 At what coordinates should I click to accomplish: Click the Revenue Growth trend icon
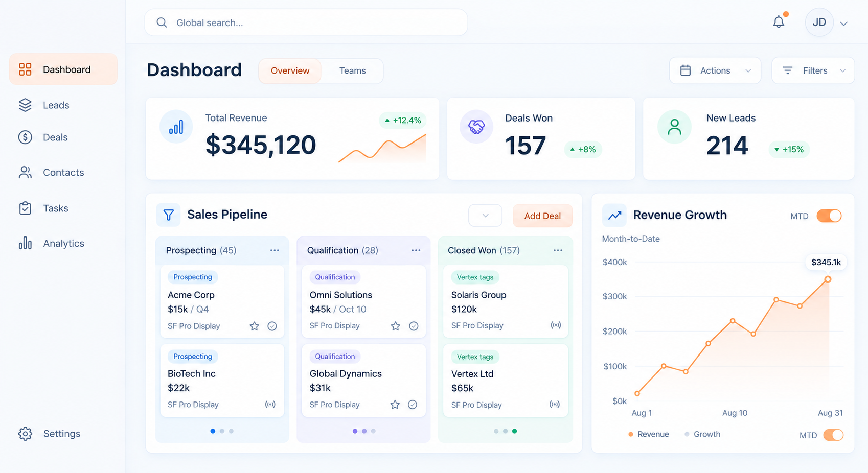click(614, 215)
